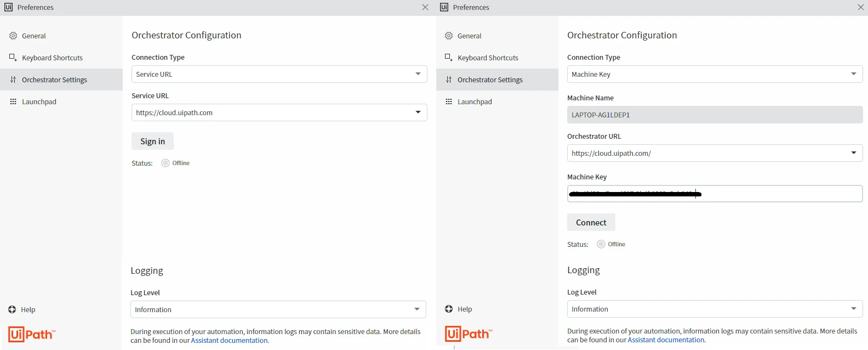Screen dimensions: 868x350
Task: Click the Help lifebuoy icon in right window
Action: point(449,309)
